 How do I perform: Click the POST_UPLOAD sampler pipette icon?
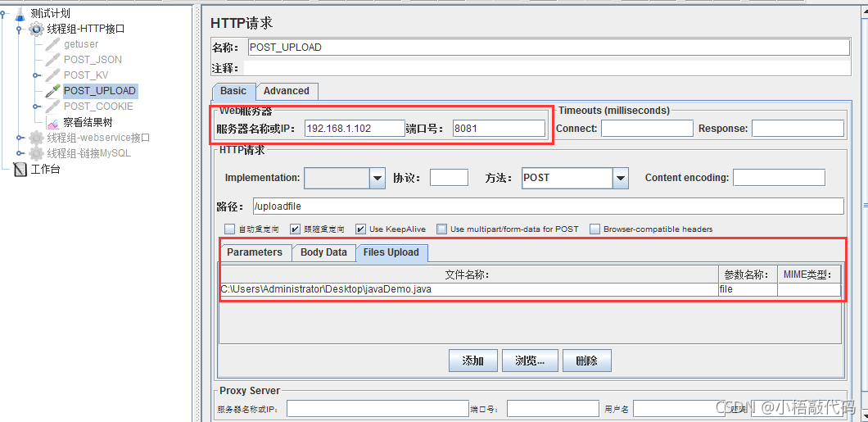pos(52,91)
